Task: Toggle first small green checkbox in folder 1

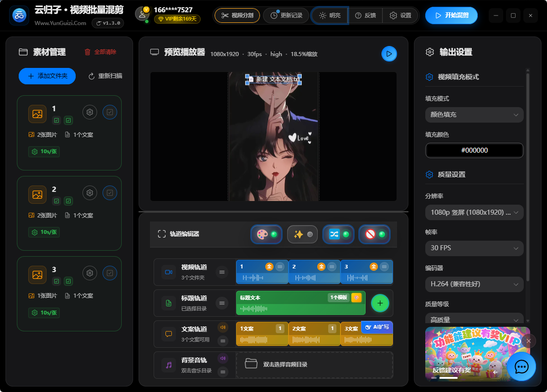Action: pos(57,120)
